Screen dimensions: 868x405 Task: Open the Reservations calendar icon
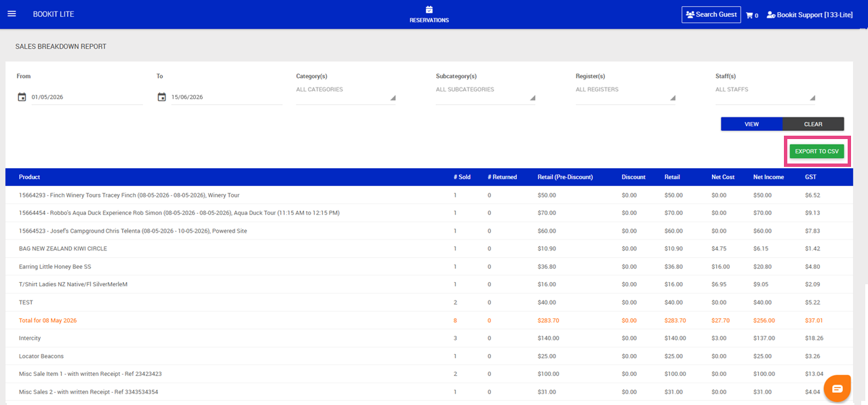[429, 9]
